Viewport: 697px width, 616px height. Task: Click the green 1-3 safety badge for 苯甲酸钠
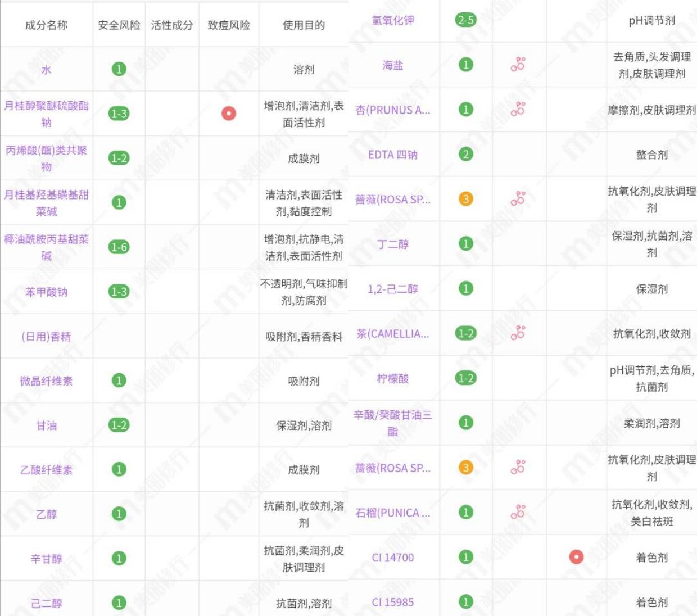click(x=119, y=291)
